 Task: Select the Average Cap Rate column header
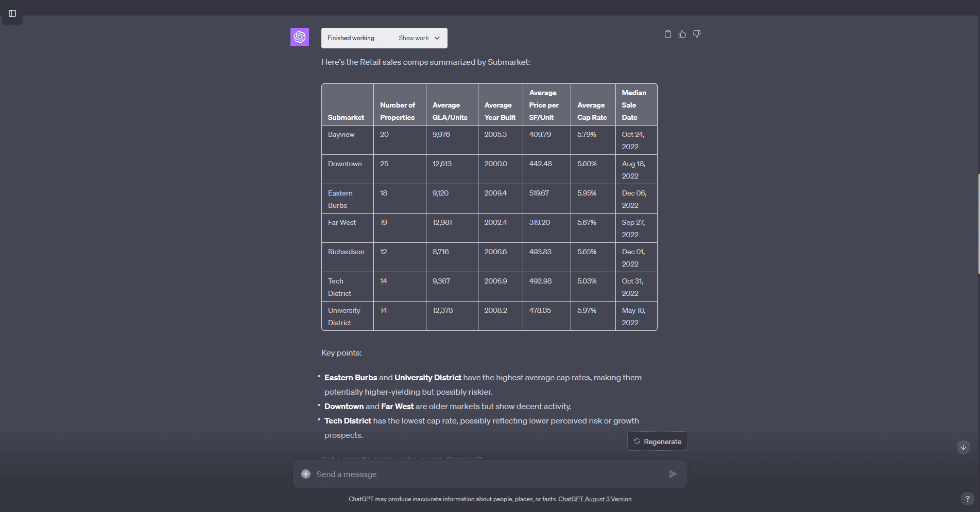592,111
